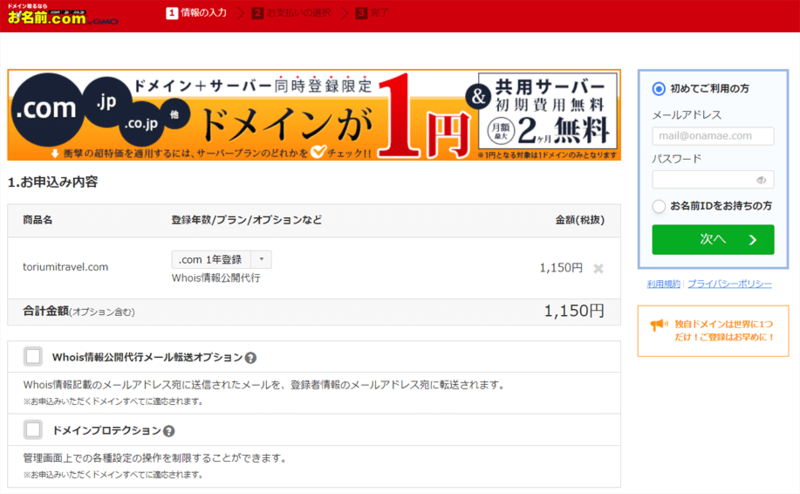Click the 金額(税抜) column header
Viewport: 800px width, 494px height.
580,220
